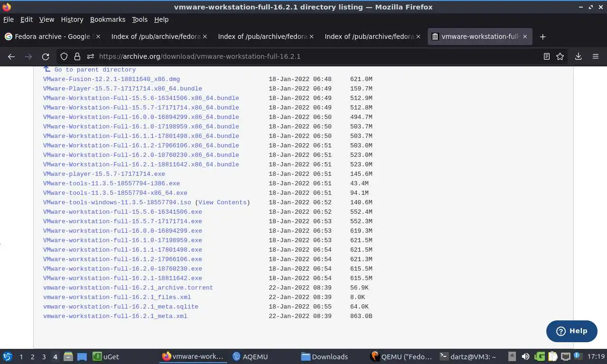Image resolution: width=607 pixels, height=364 pixels.
Task: Open the History menu
Action: click(72, 19)
